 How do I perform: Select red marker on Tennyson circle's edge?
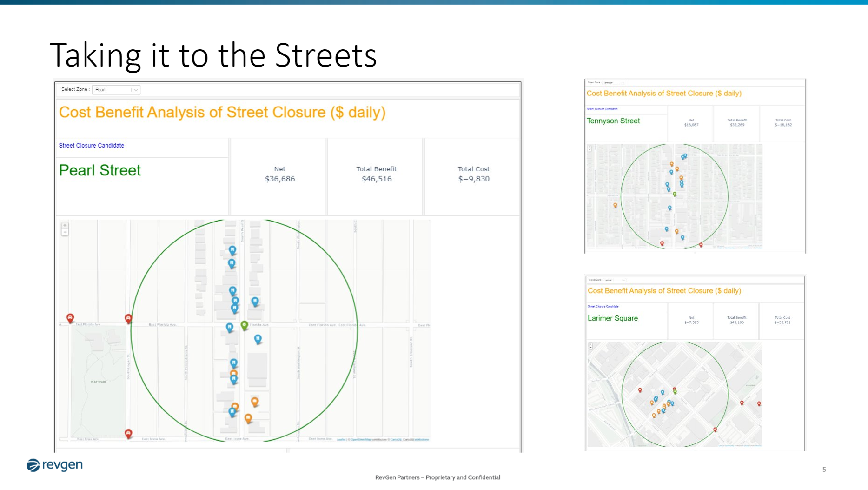pyautogui.click(x=701, y=245)
